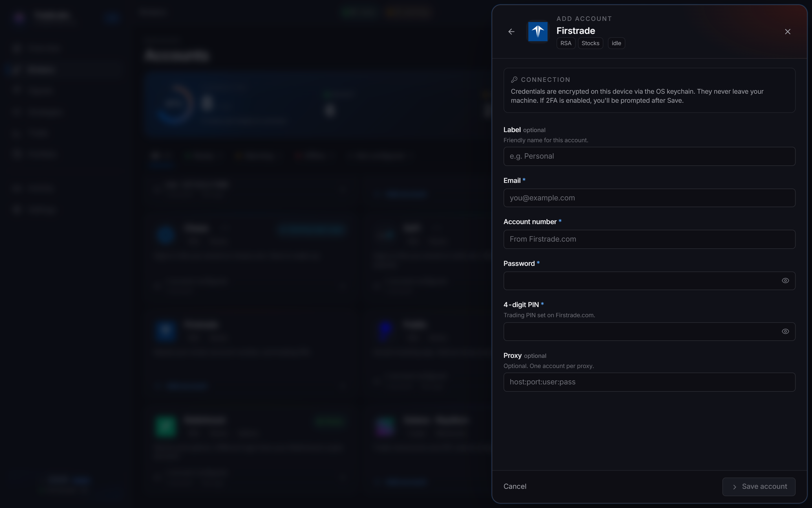Screen dimensions: 812x508
Task: Click the idle status chip
Action: 616,43
